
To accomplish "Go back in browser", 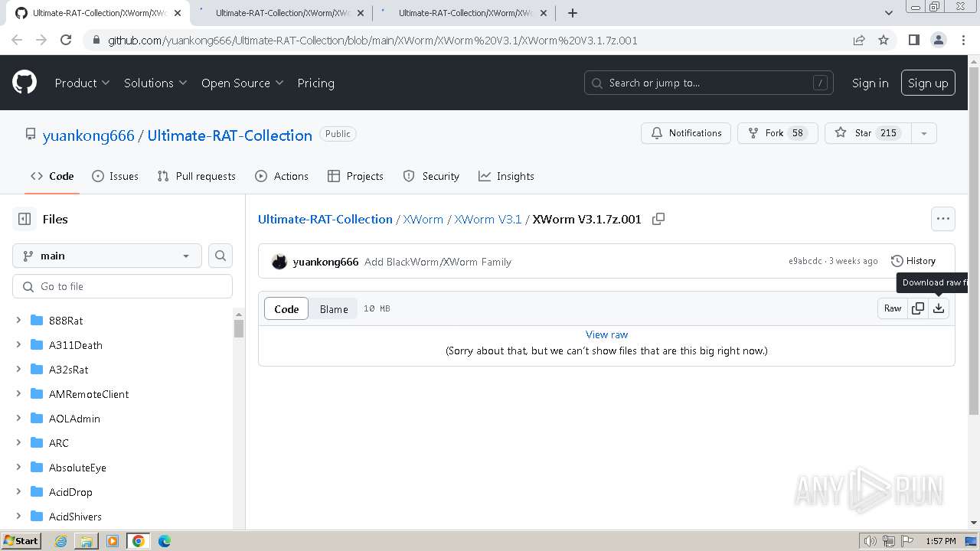I will click(18, 41).
